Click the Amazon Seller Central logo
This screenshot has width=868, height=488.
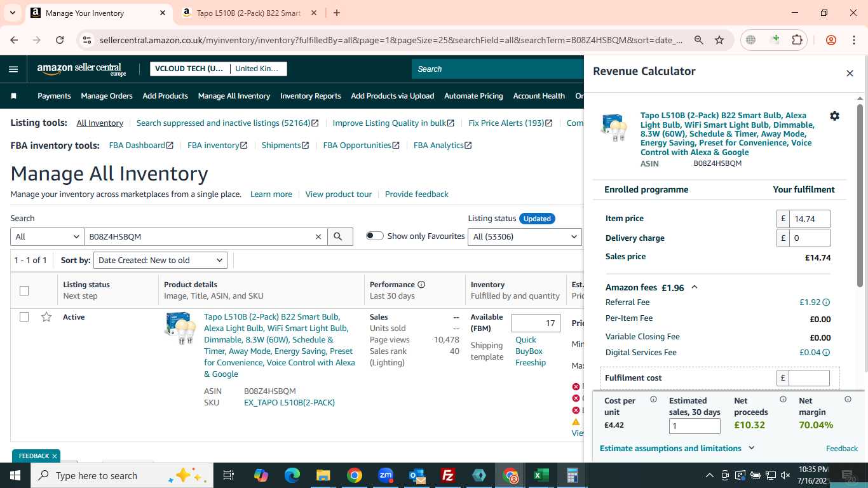82,69
